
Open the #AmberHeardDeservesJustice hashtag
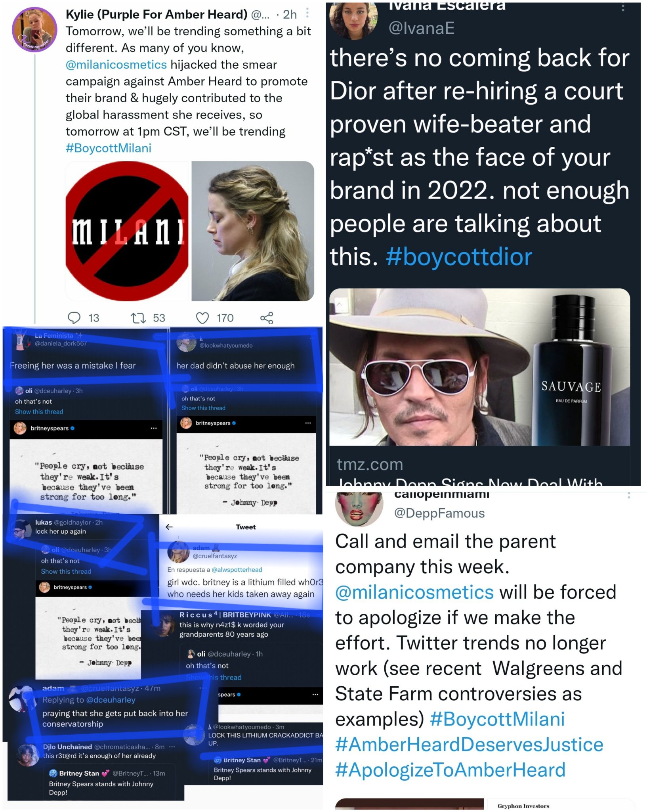[469, 744]
